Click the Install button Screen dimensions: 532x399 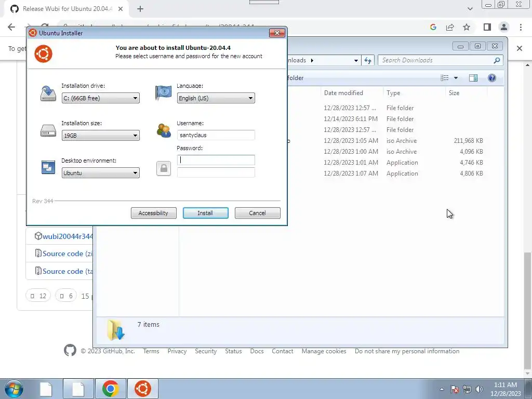[x=205, y=213]
